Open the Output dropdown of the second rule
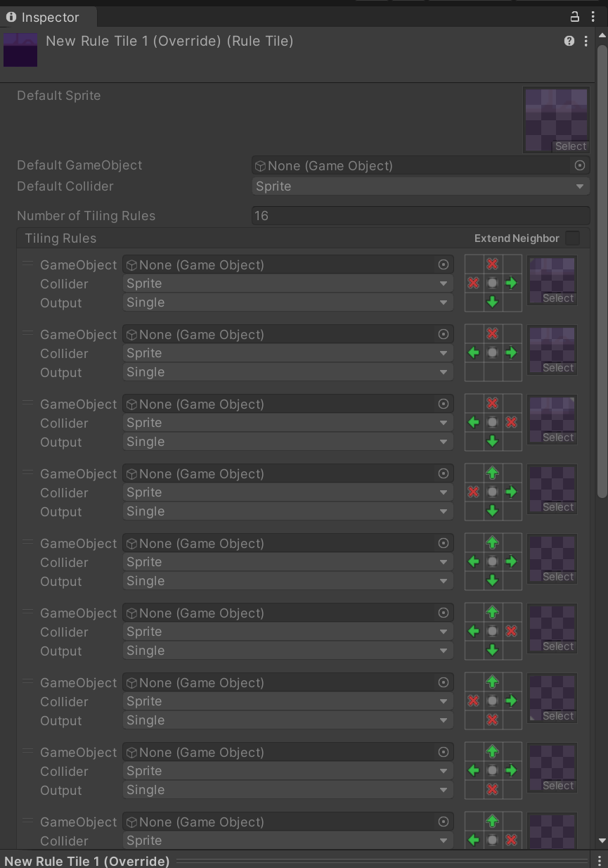 coord(287,371)
